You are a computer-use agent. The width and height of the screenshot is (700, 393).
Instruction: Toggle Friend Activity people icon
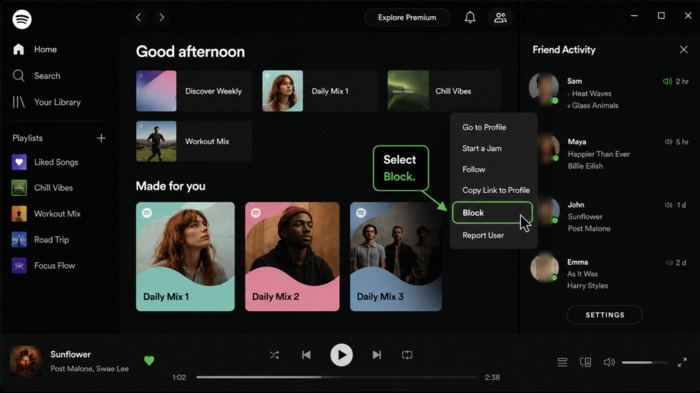pyautogui.click(x=500, y=17)
